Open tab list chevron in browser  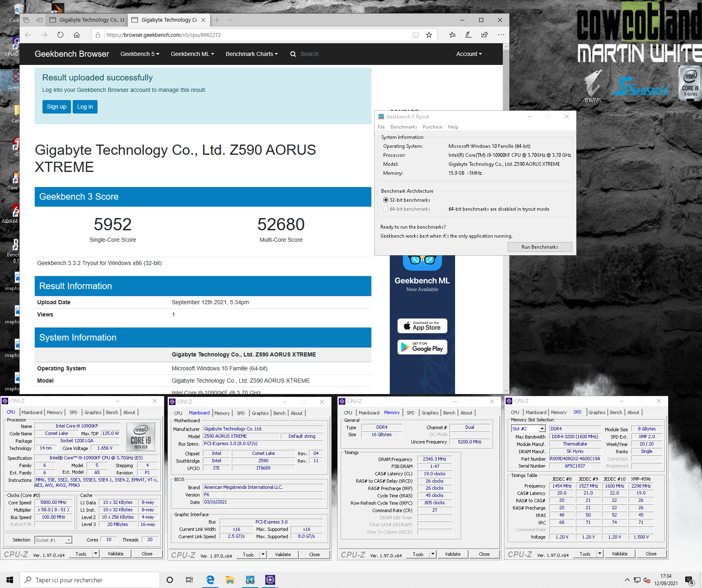pyautogui.click(x=230, y=20)
